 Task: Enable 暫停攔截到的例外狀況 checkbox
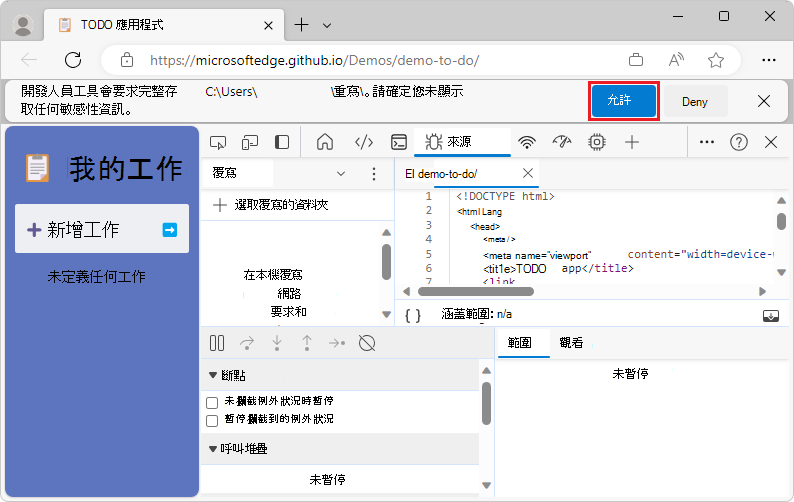(212, 420)
